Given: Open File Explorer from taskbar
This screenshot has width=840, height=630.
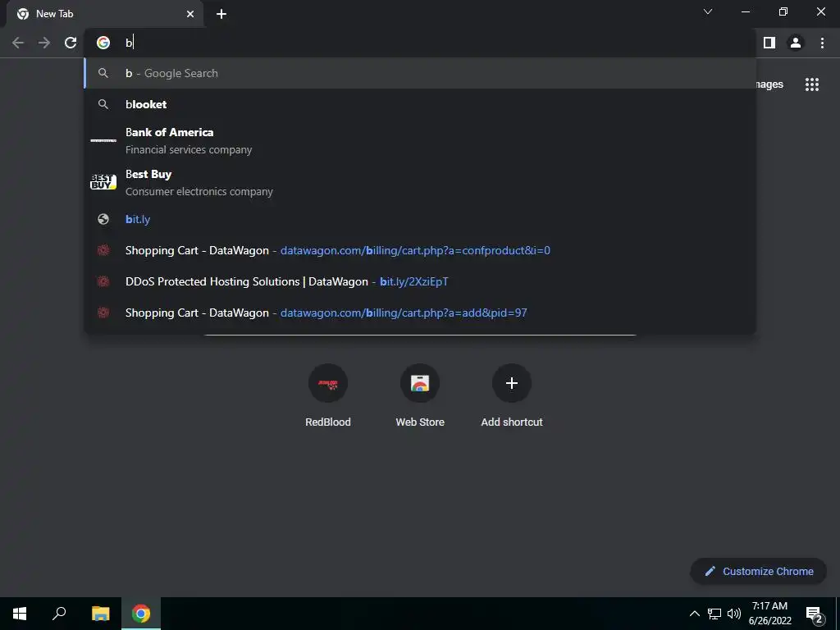Looking at the screenshot, I should [100, 614].
